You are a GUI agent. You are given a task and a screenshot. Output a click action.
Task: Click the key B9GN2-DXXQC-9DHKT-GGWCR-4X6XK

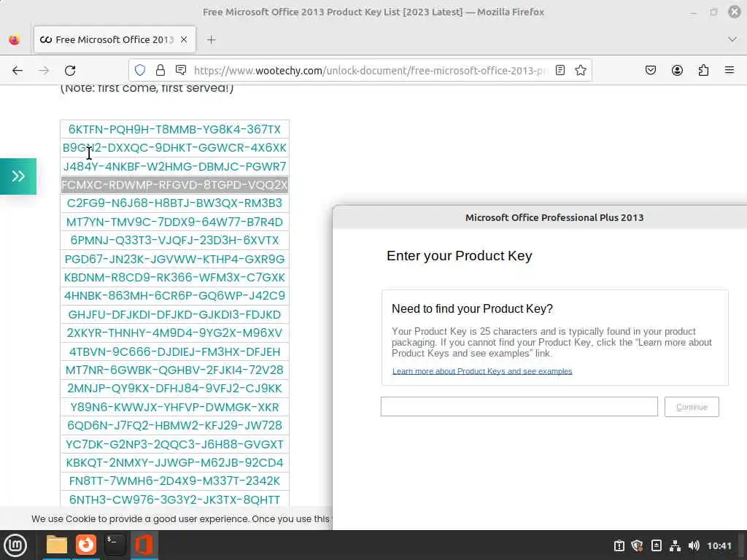click(174, 148)
